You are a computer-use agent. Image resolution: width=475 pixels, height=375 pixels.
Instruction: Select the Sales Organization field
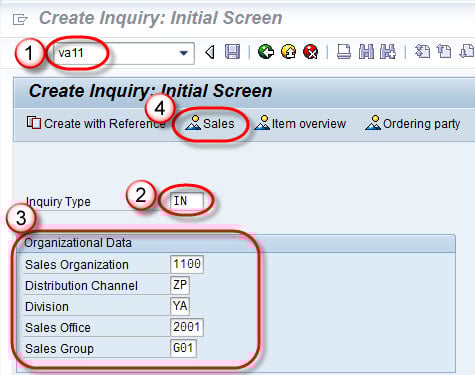click(187, 264)
